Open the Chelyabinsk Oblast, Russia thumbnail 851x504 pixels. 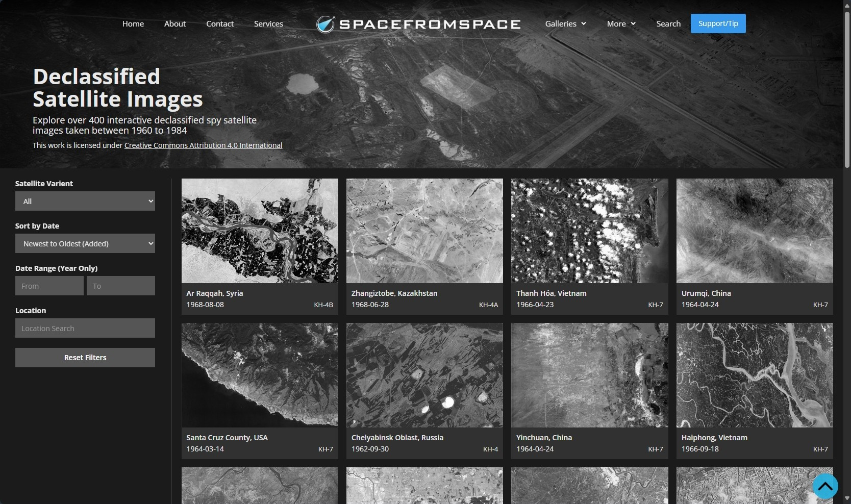[424, 375]
